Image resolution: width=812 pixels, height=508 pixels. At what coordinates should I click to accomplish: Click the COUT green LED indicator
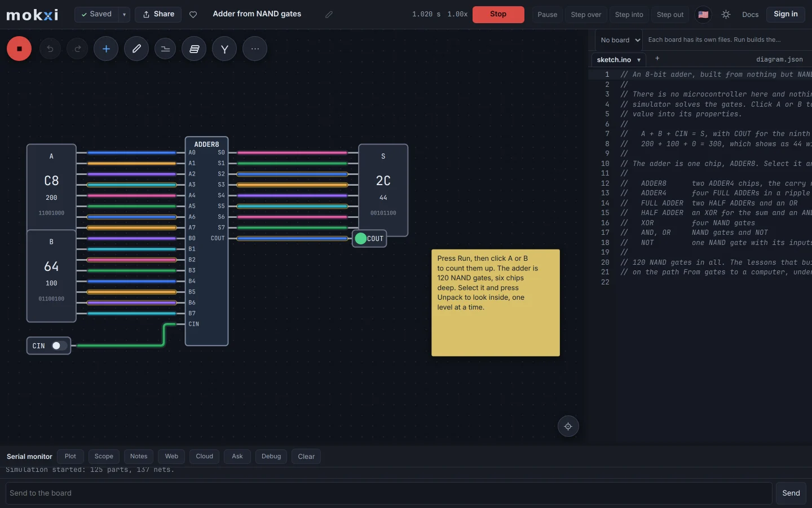[361, 239]
